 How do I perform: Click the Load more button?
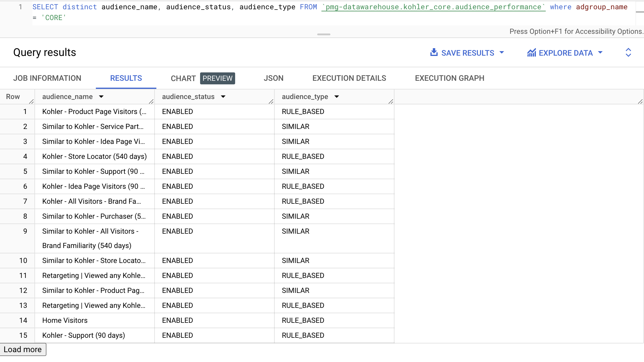point(23,349)
